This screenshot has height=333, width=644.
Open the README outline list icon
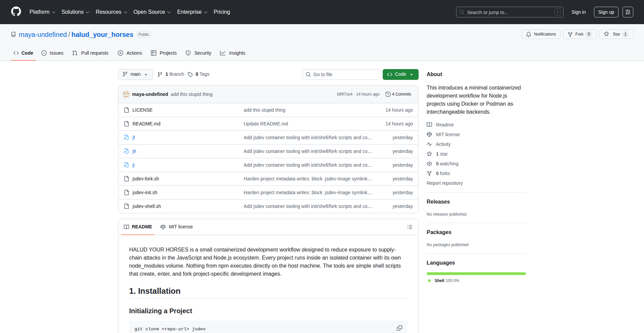click(x=410, y=227)
